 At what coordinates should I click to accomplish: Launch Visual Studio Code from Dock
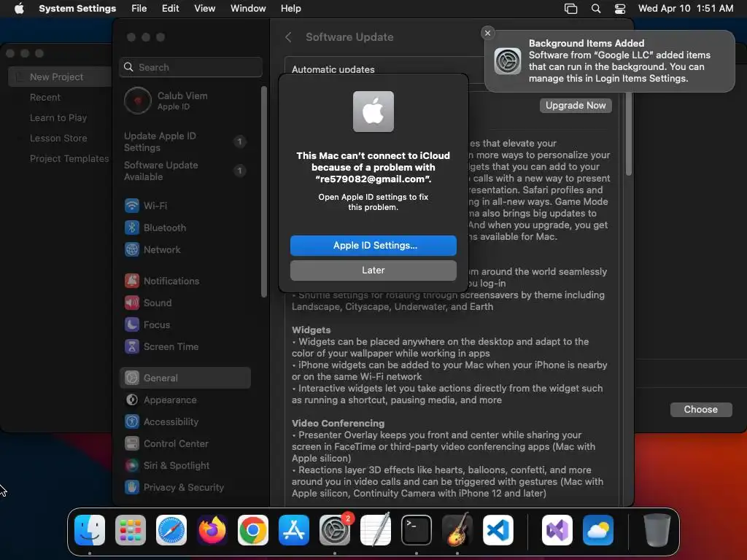pos(498,530)
